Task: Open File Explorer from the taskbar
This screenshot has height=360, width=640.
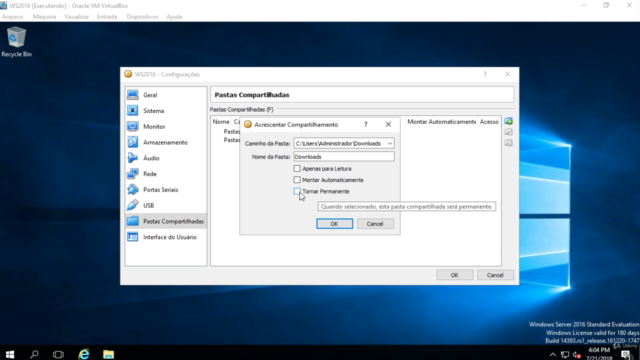Action: coord(108,354)
